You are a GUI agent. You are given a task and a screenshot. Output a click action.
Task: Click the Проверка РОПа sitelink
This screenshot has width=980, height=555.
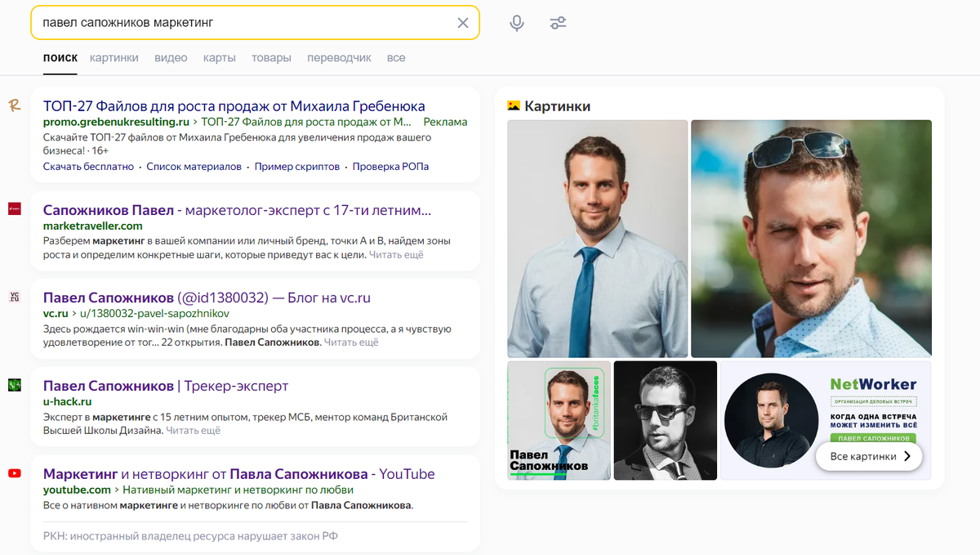coord(390,166)
